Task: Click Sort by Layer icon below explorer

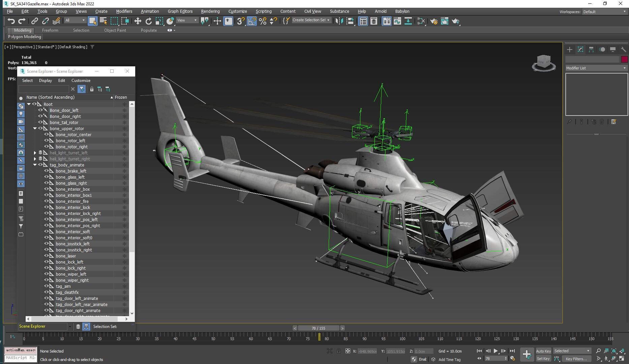Action: point(78,326)
